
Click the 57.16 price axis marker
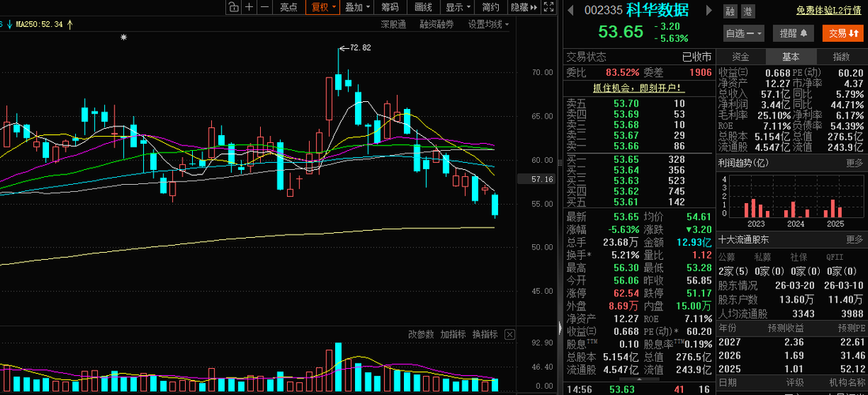point(535,179)
